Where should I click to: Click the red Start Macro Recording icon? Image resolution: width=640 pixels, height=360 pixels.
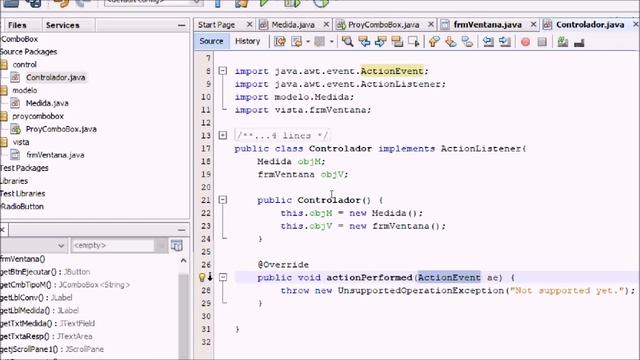click(525, 42)
